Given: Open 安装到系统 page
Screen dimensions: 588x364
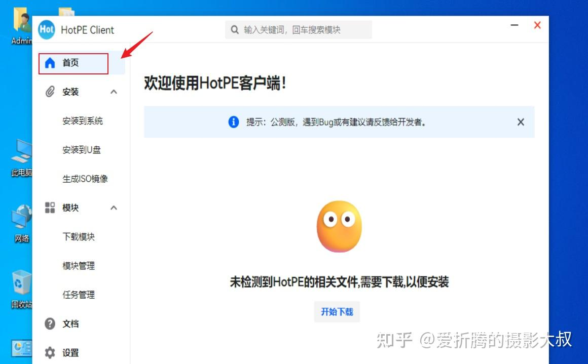Looking at the screenshot, I should pyautogui.click(x=83, y=121).
